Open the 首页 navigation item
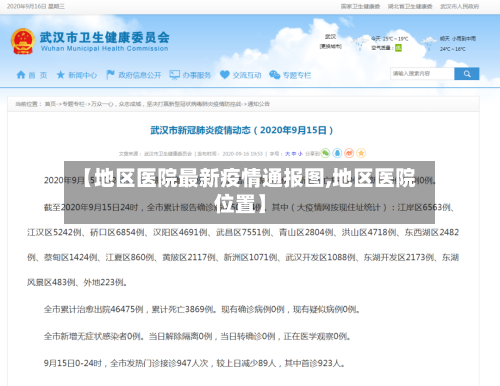This screenshot has width=500, height=386. [x=38, y=75]
